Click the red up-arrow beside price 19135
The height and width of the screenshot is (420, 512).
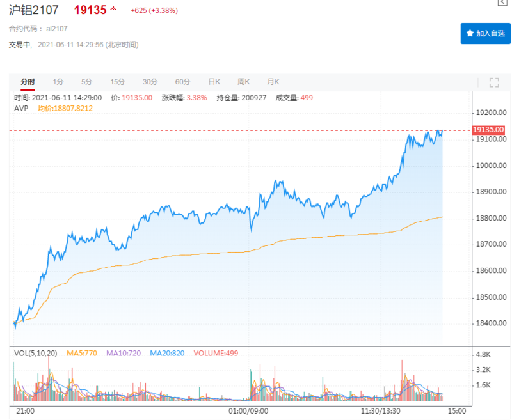click(x=114, y=10)
